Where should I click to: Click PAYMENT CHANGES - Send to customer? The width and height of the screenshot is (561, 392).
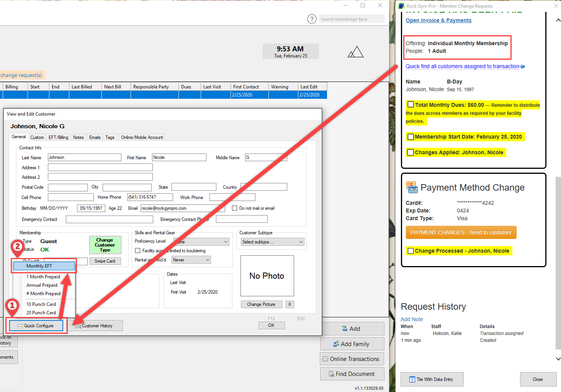(461, 232)
